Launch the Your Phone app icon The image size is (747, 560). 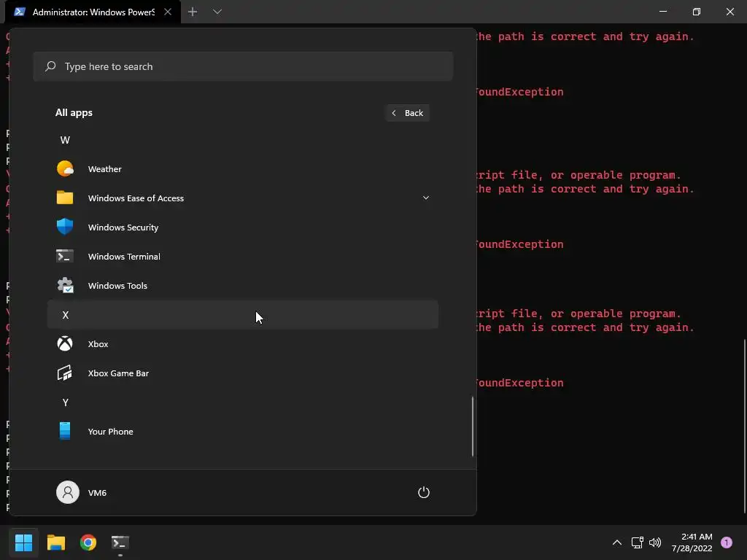point(65,431)
